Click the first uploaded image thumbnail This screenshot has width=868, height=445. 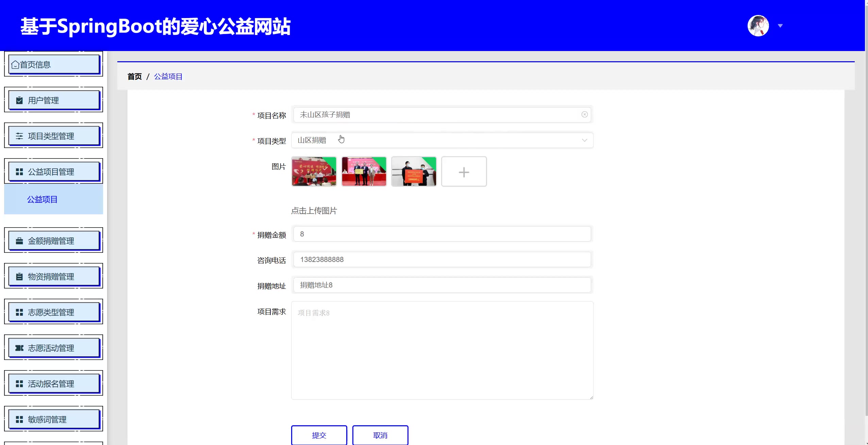(314, 172)
